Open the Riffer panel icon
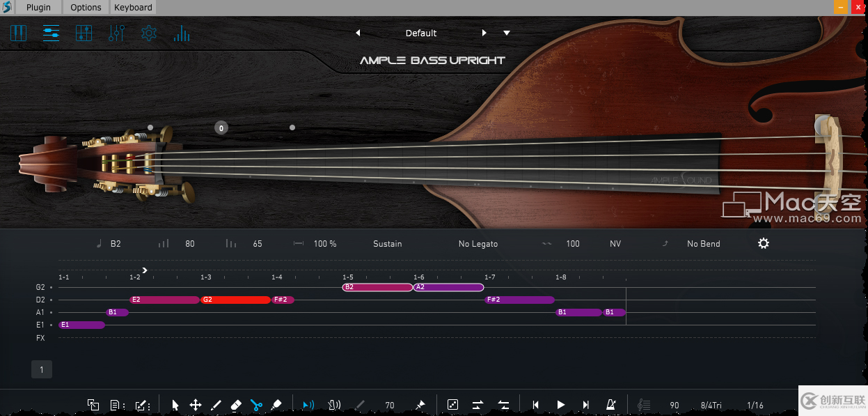The image size is (868, 416). point(51,33)
